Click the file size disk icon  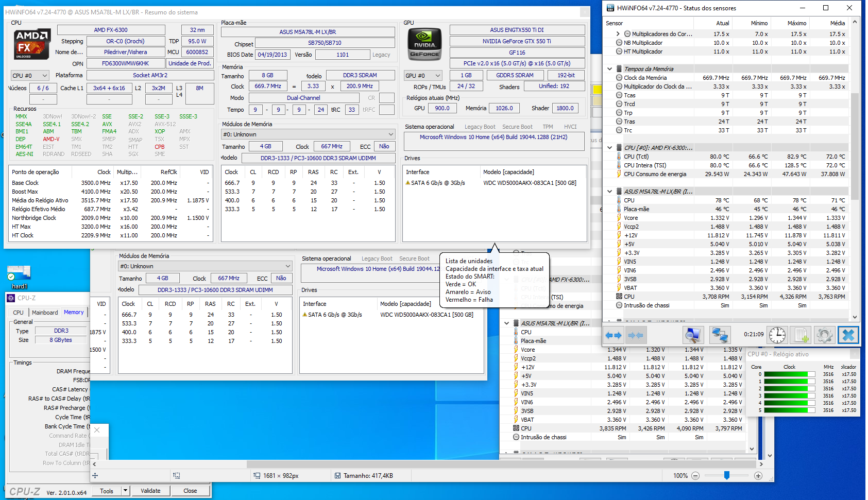tap(337, 475)
